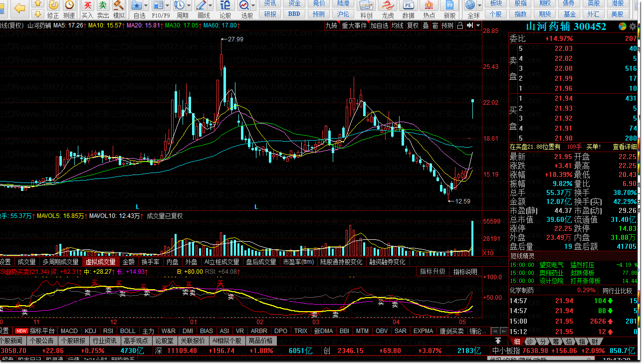Expand the 周期 period dropdown arrow

point(189,5)
